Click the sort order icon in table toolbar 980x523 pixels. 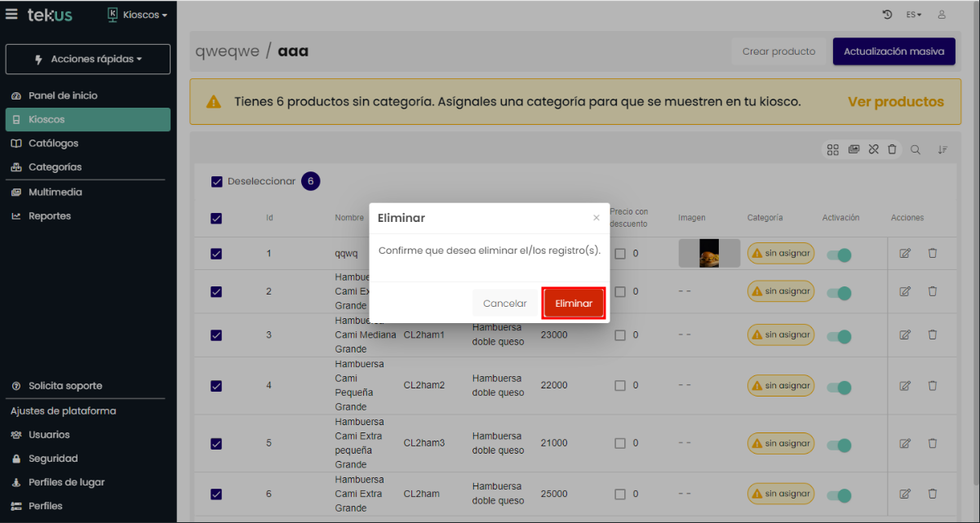(942, 149)
